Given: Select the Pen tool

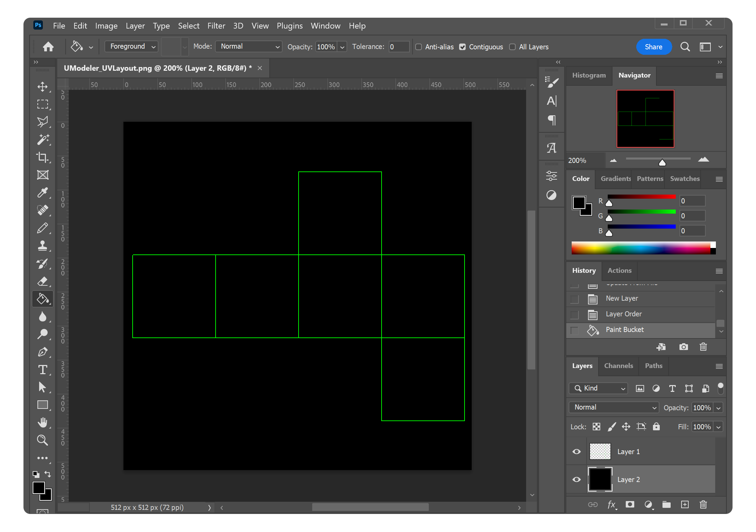Looking at the screenshot, I should (43, 352).
